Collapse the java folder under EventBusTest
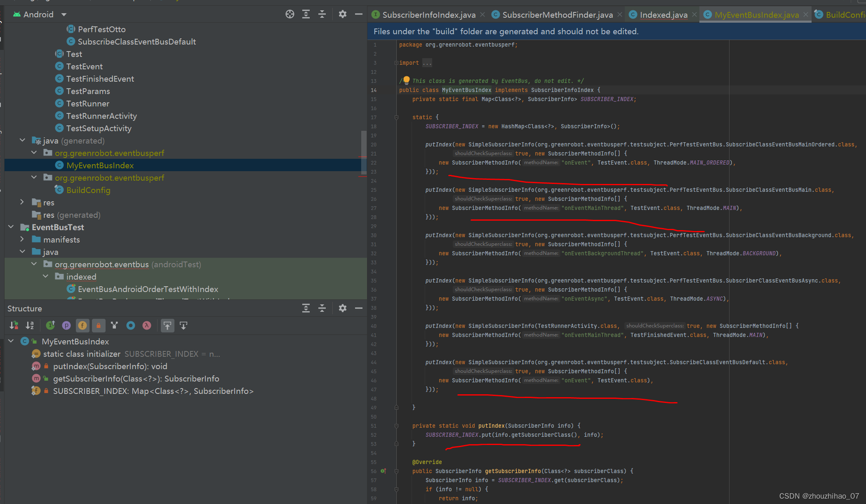The width and height of the screenshot is (866, 504). pos(23,252)
